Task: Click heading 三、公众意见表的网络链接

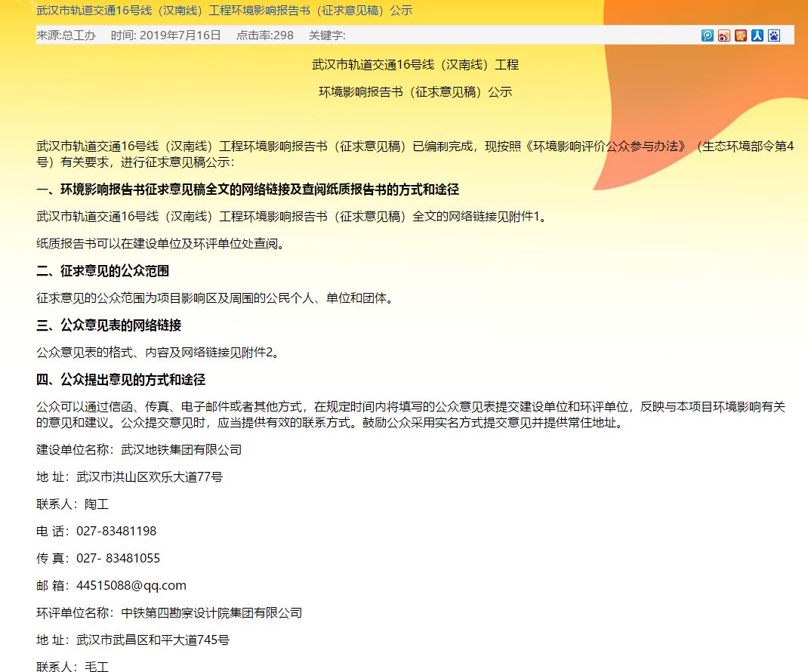Action: (109, 325)
